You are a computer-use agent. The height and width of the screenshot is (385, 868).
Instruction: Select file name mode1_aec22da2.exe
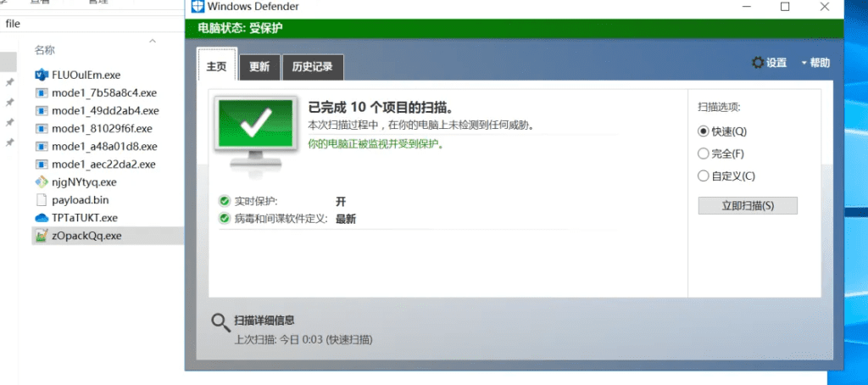(103, 164)
